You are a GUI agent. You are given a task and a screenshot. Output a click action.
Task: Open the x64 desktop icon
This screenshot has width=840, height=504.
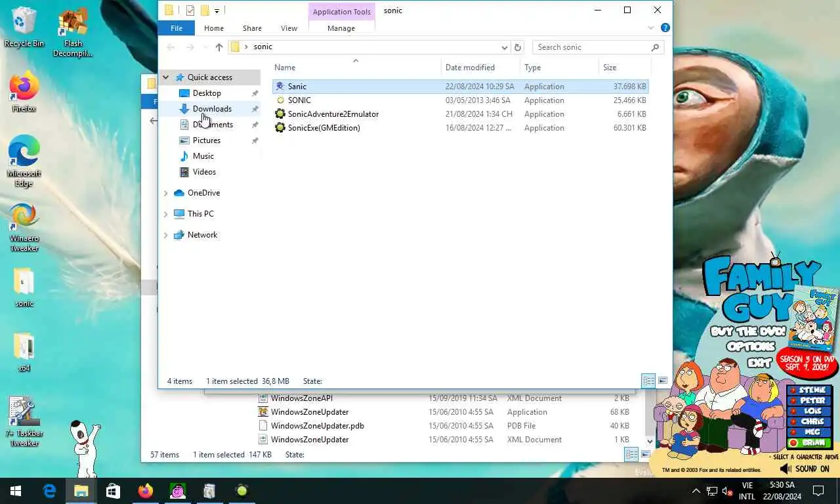pos(24,352)
